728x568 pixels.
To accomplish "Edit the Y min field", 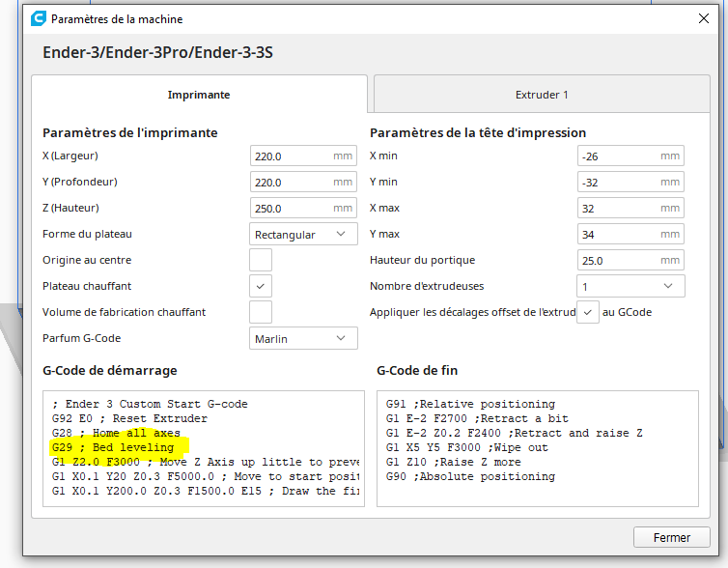I will click(630, 182).
